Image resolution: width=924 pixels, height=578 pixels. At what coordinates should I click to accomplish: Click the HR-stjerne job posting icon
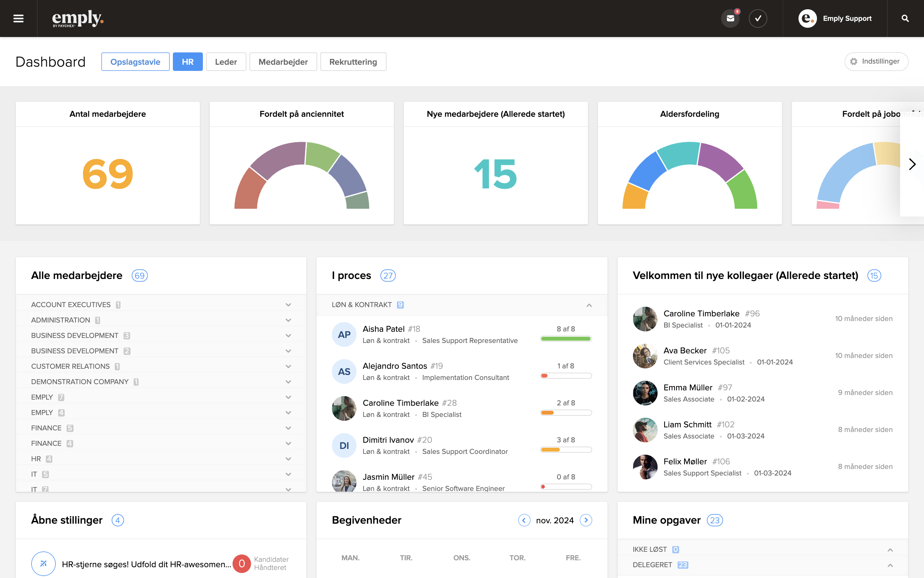point(44,564)
